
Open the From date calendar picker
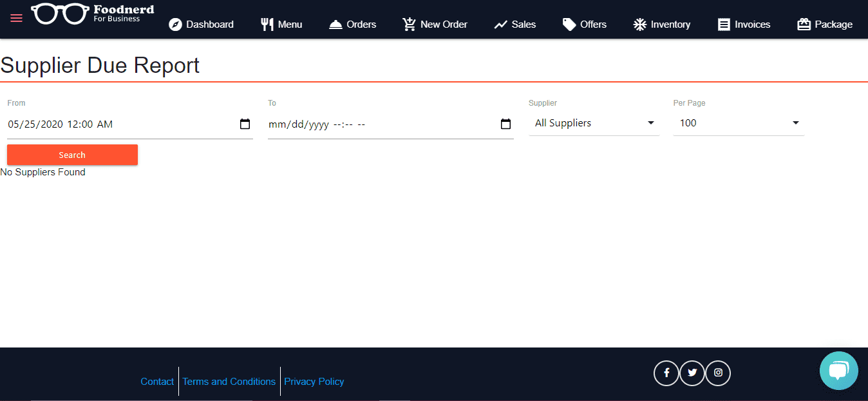point(245,124)
